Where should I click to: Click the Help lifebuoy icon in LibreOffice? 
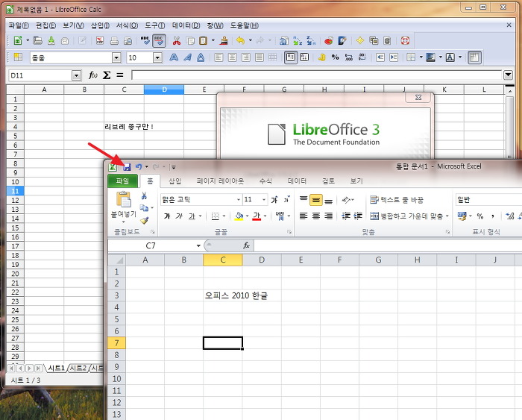tap(405, 40)
